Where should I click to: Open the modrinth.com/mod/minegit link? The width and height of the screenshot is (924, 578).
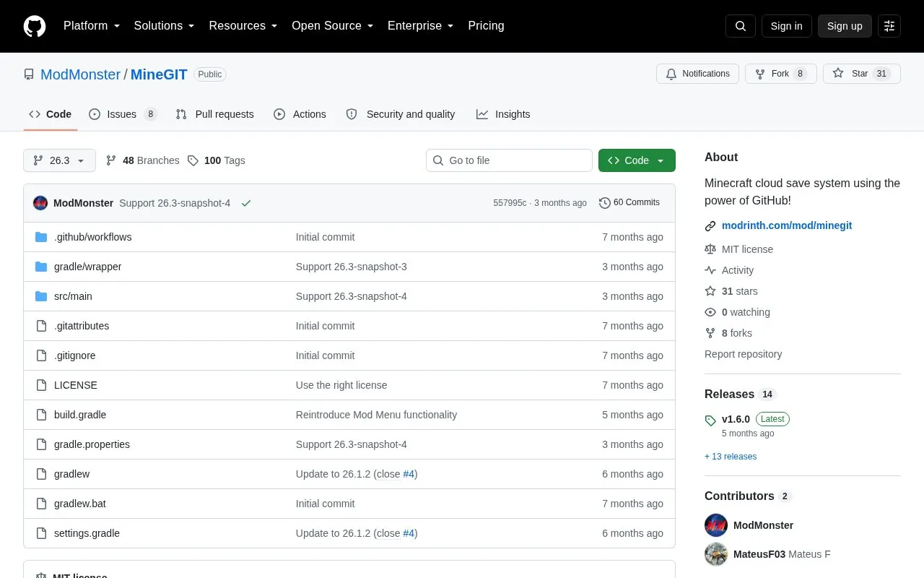click(787, 225)
